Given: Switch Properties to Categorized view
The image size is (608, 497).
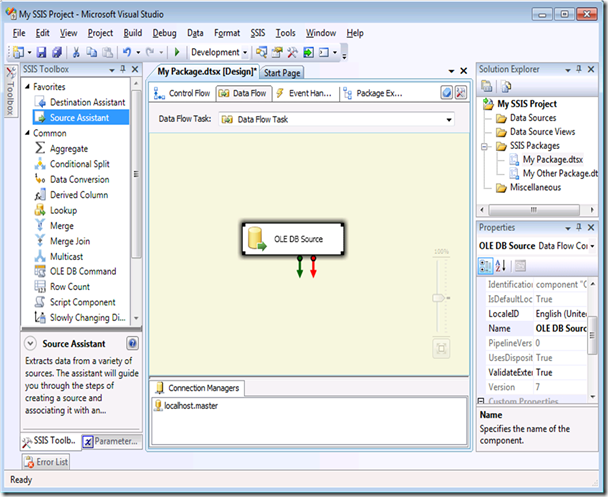Looking at the screenshot, I should 485,266.
